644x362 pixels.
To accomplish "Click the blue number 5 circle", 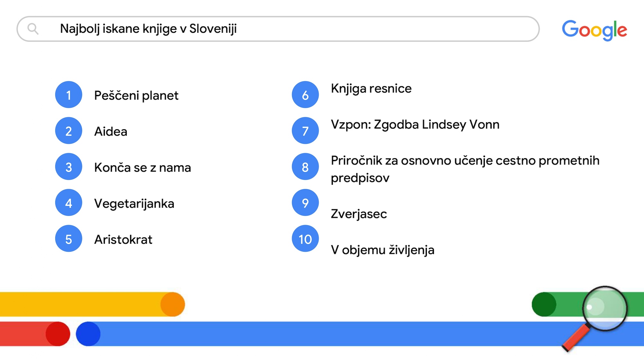I will point(69,238).
